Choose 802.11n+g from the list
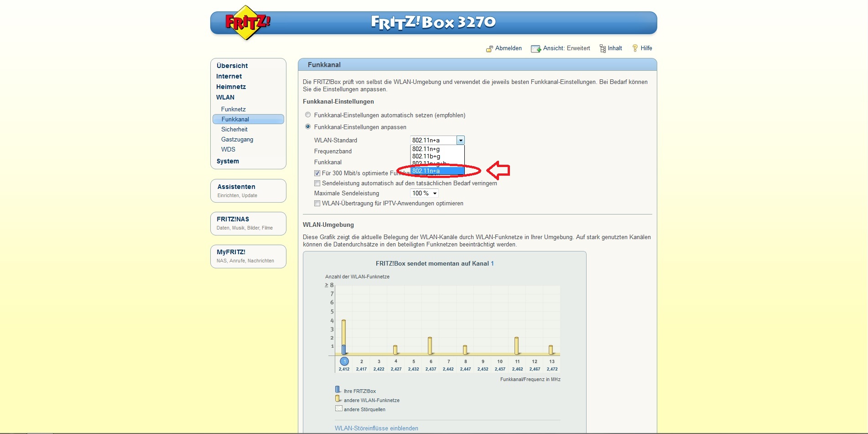This screenshot has height=434, width=868. [437, 149]
